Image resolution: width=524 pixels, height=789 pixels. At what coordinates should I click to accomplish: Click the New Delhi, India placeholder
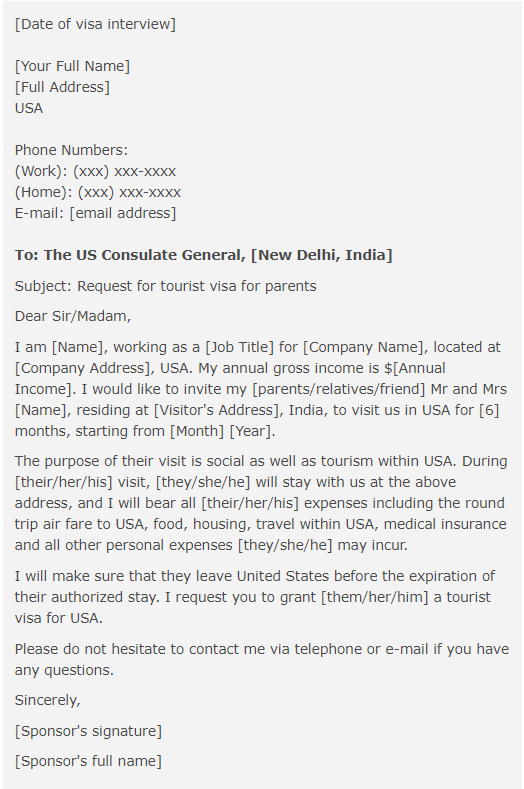[321, 255]
